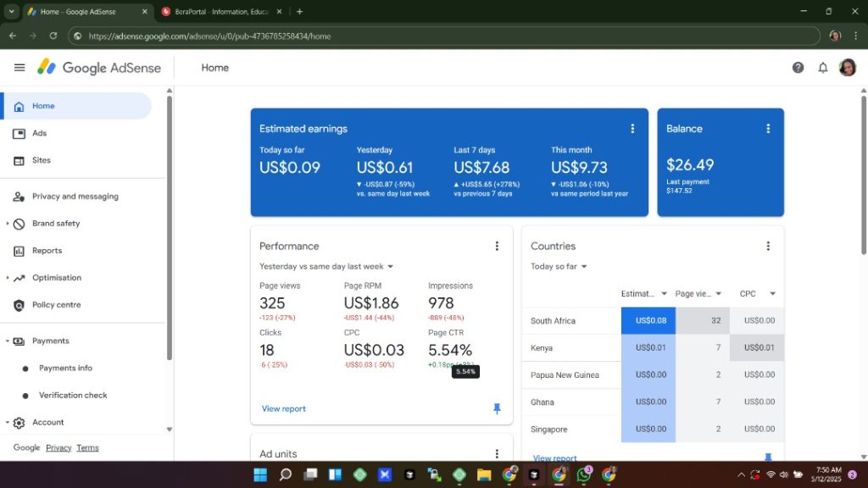Viewport: 868px width, 488px height.
Task: Pin the Performance card
Action: (x=497, y=408)
